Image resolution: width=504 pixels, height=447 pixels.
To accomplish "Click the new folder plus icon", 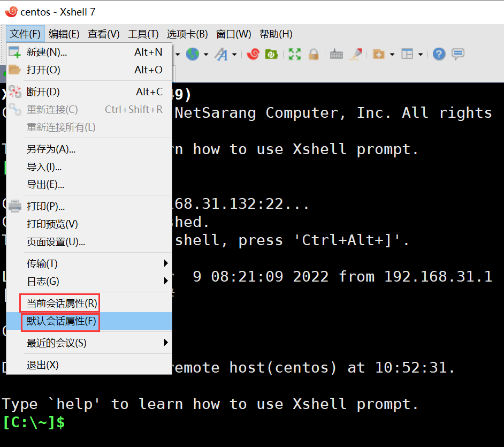I will [379, 54].
